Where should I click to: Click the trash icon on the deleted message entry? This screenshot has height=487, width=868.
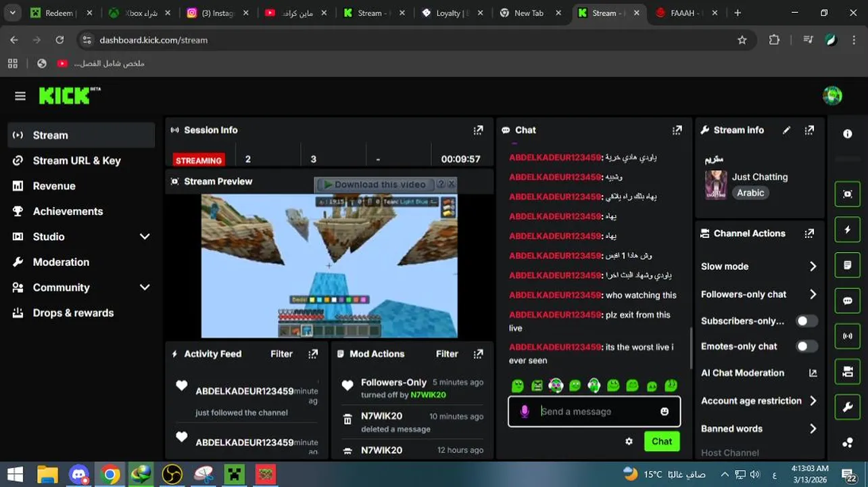pos(347,419)
